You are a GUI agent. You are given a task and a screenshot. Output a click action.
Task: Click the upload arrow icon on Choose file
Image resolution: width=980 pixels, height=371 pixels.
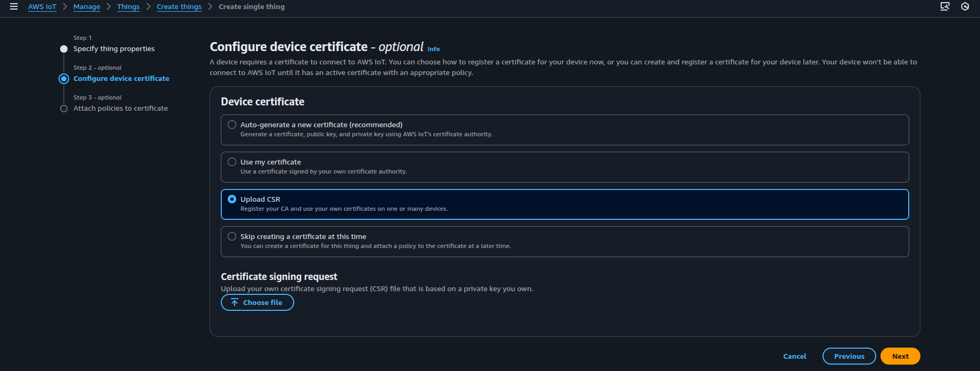point(234,302)
